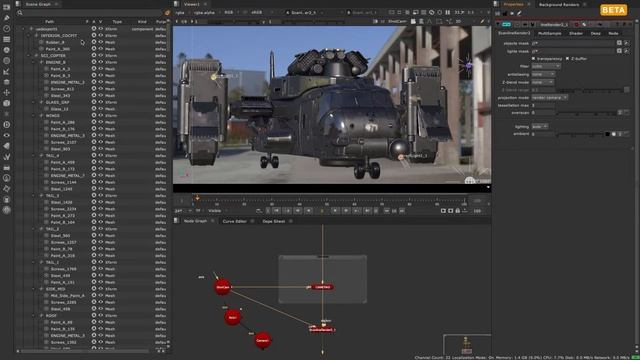This screenshot has width=640, height=360.
Task: Open the Image nodes menu in left toolbar
Action: click(x=7, y=7)
